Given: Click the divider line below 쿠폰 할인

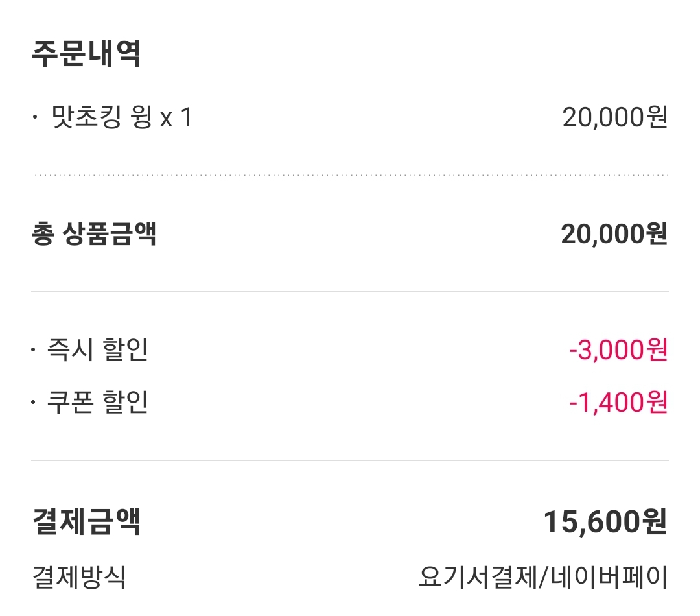Looking at the screenshot, I should click(x=350, y=460).
